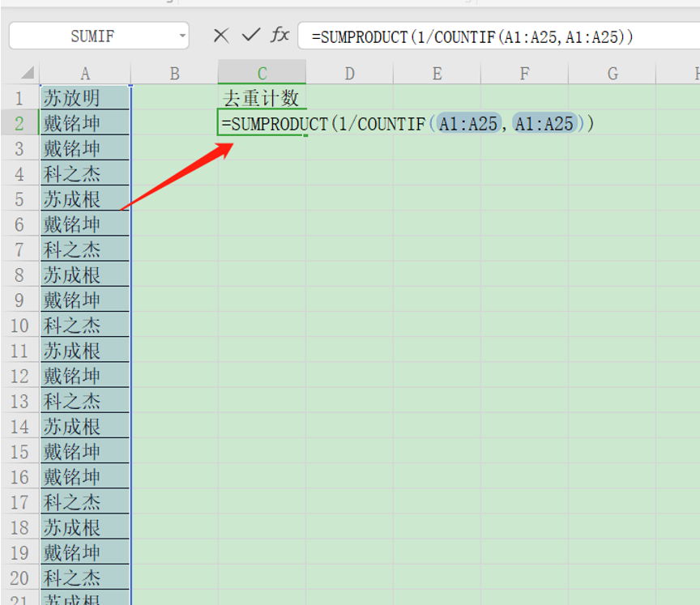Click cell A2 containing 戴铭坤
700x605 pixels.
[85, 122]
